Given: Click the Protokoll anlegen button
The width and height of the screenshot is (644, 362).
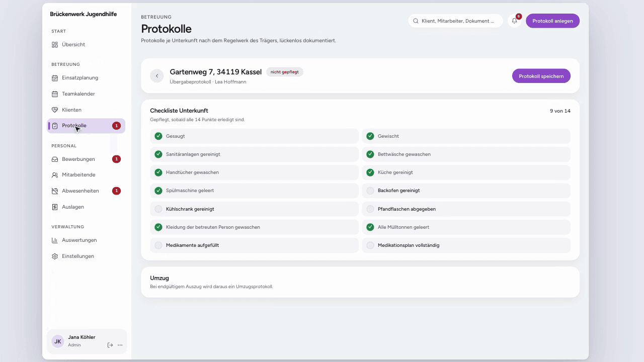Looking at the screenshot, I should [552, 21].
